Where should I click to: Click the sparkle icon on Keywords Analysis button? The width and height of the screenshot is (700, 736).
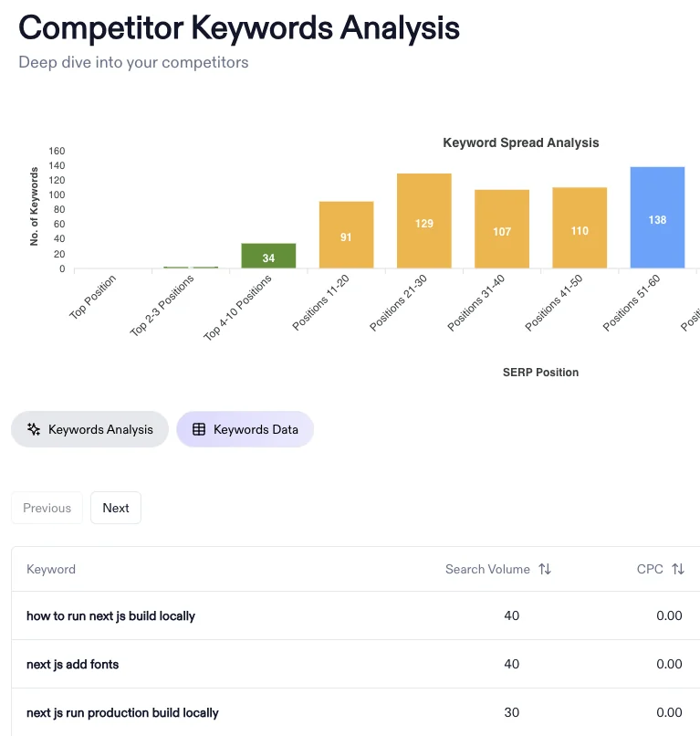pos(33,428)
